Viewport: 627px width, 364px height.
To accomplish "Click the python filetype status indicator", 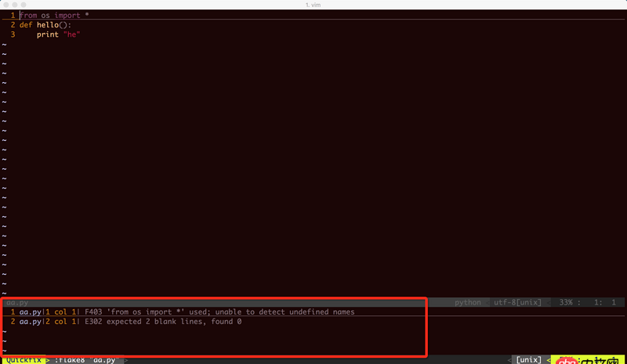I will click(467, 302).
